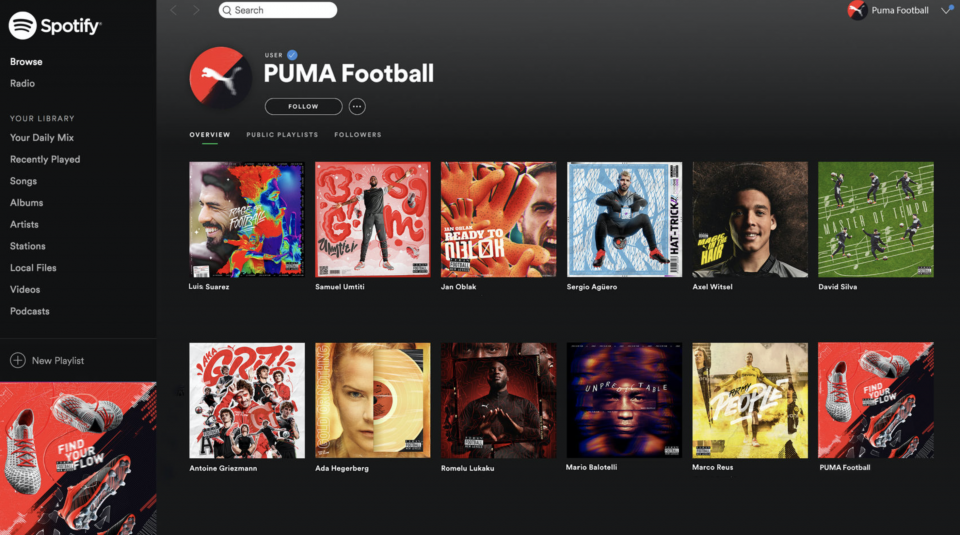The width and height of the screenshot is (960, 535).
Task: Select the Overview tab
Action: pos(209,135)
